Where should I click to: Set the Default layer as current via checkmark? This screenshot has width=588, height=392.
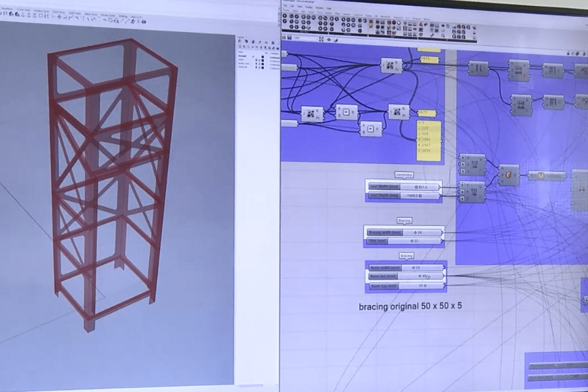[x=253, y=56]
